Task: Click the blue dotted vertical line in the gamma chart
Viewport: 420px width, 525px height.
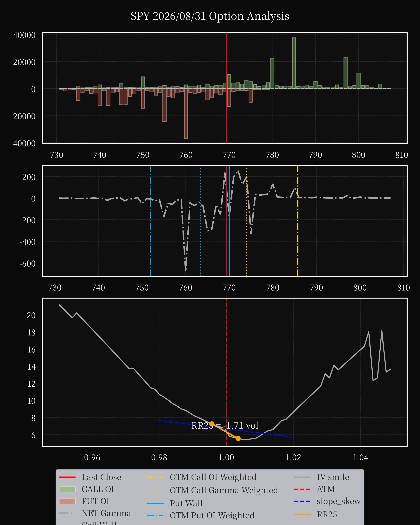Action: click(x=200, y=221)
